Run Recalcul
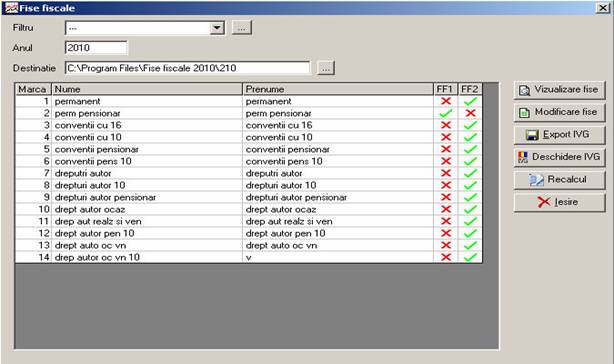The width and height of the screenshot is (614, 364). pos(559,180)
